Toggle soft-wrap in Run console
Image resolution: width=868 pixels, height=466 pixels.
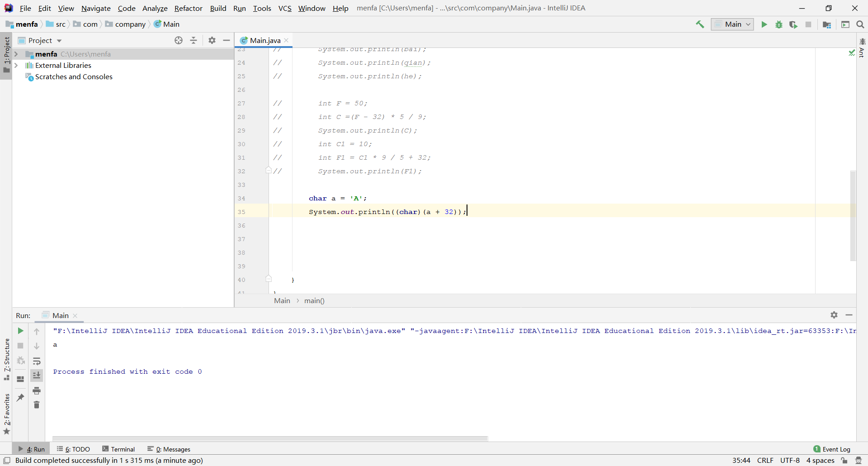point(37,361)
